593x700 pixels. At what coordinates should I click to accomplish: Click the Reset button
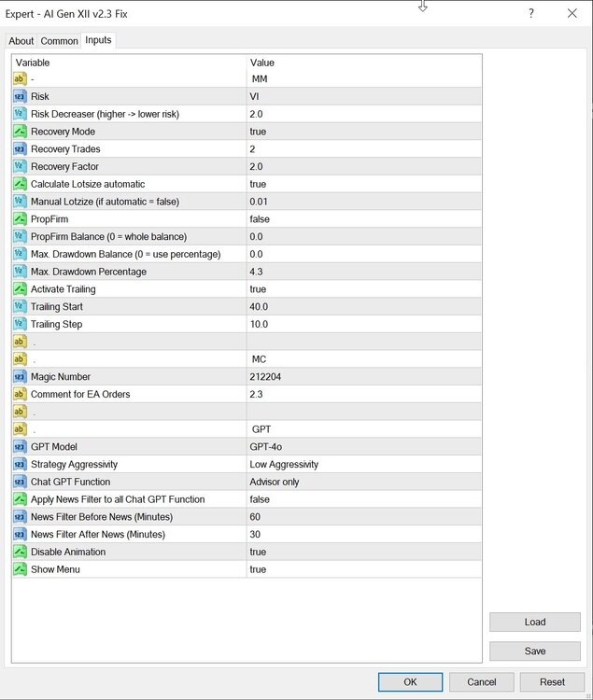point(552,681)
